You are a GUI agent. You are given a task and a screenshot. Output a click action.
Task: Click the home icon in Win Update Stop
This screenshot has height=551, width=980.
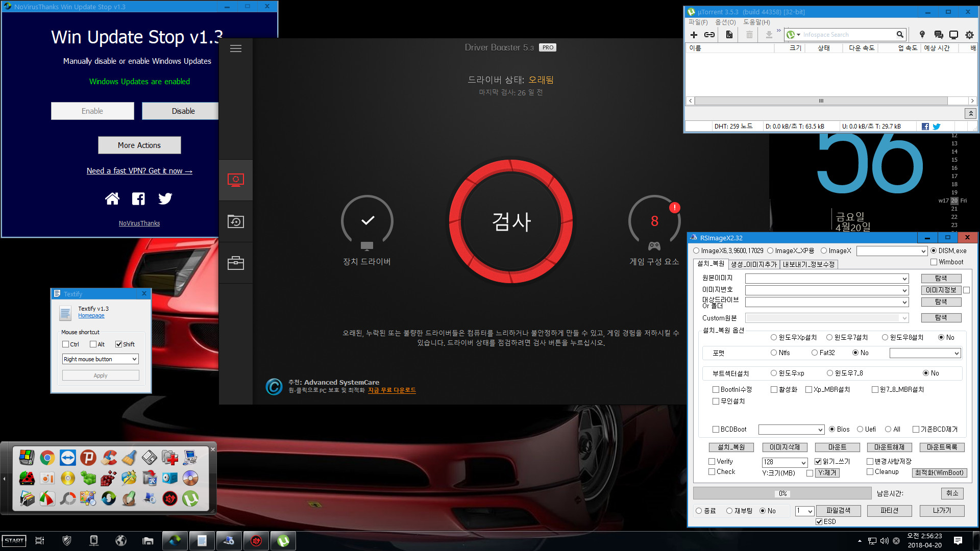coord(112,198)
